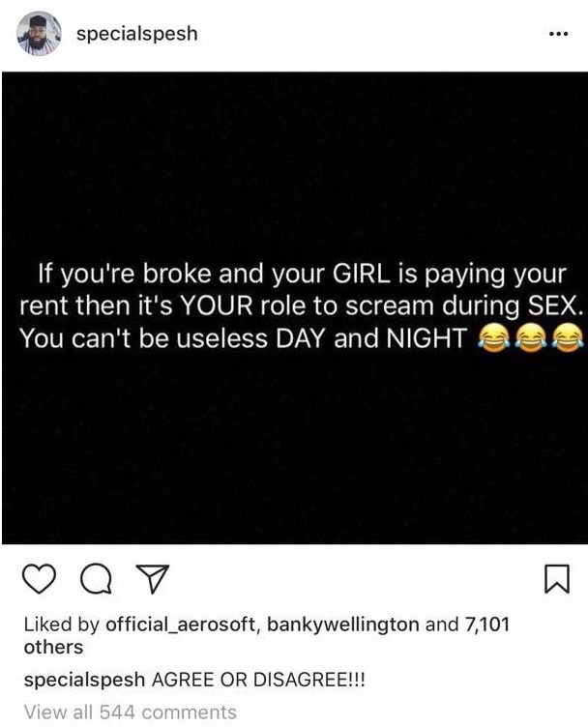Open the three-dot more options menu
Screen dimensions: 588x727
click(x=558, y=34)
